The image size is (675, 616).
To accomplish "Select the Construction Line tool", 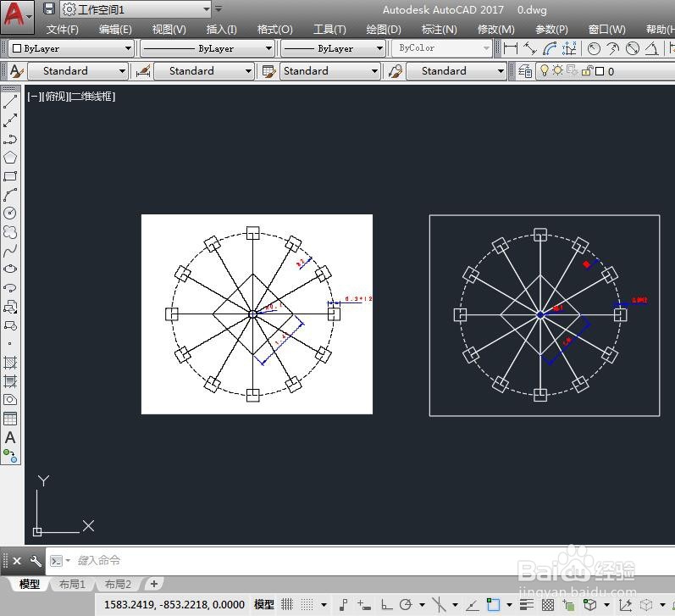I will click(x=10, y=120).
